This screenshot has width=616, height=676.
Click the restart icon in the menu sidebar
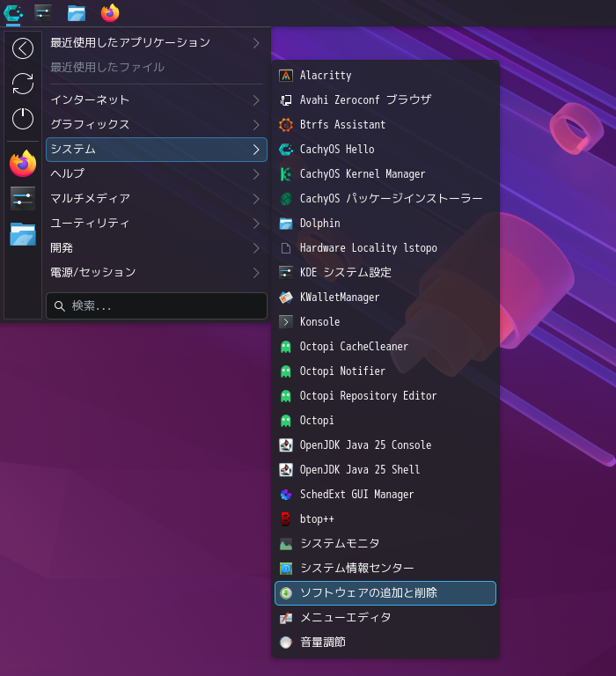coord(23,84)
